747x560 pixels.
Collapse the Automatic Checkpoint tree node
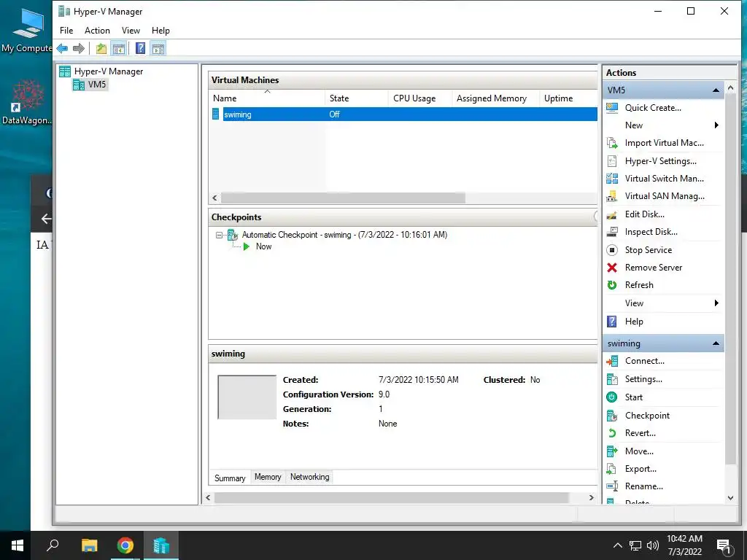coord(219,235)
